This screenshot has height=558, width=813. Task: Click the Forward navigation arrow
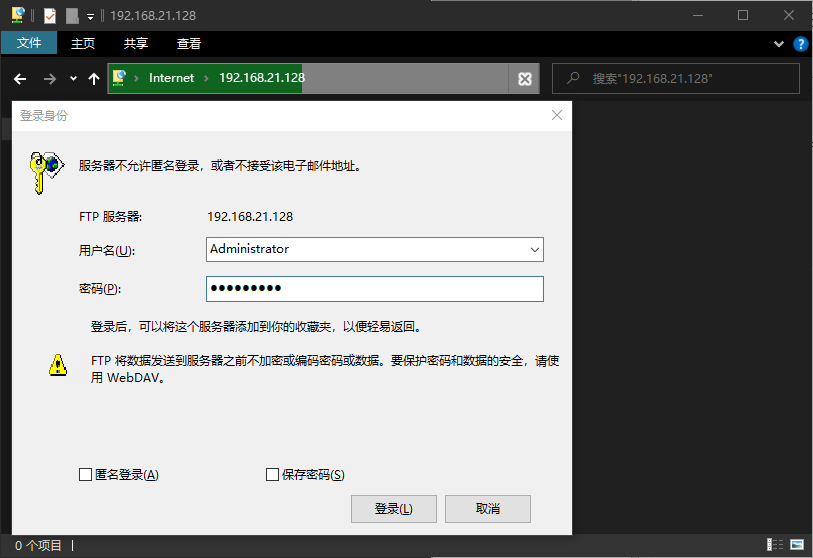click(49, 78)
